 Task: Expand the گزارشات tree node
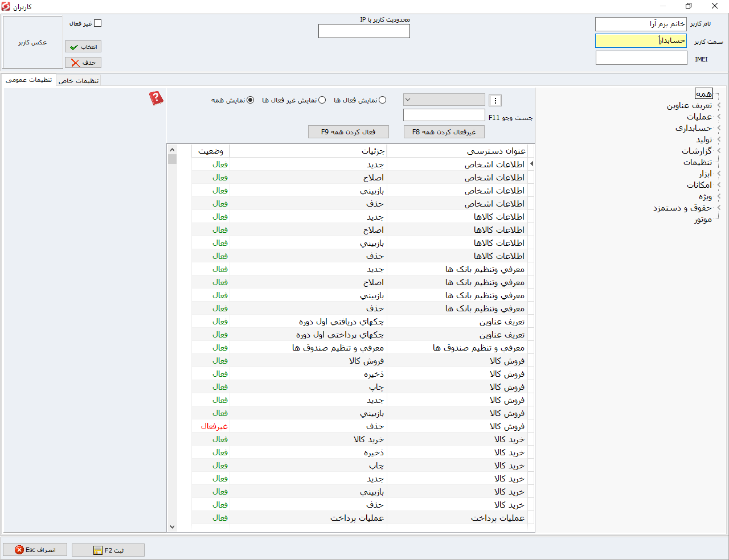tap(719, 151)
